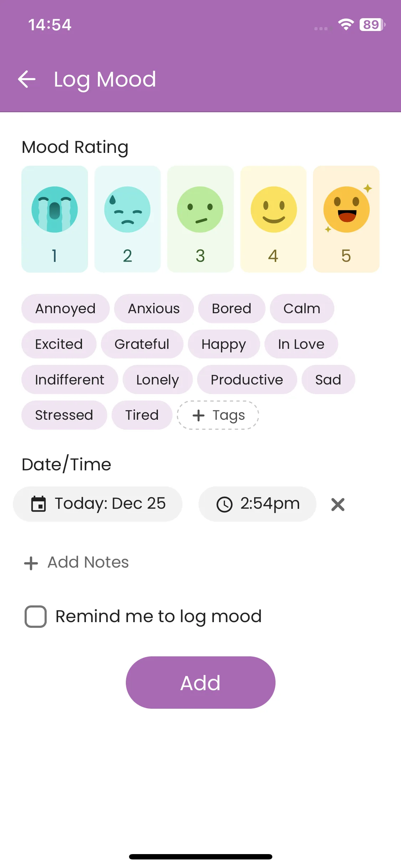
Task: Open the 2:54pm time picker
Action: tap(257, 504)
